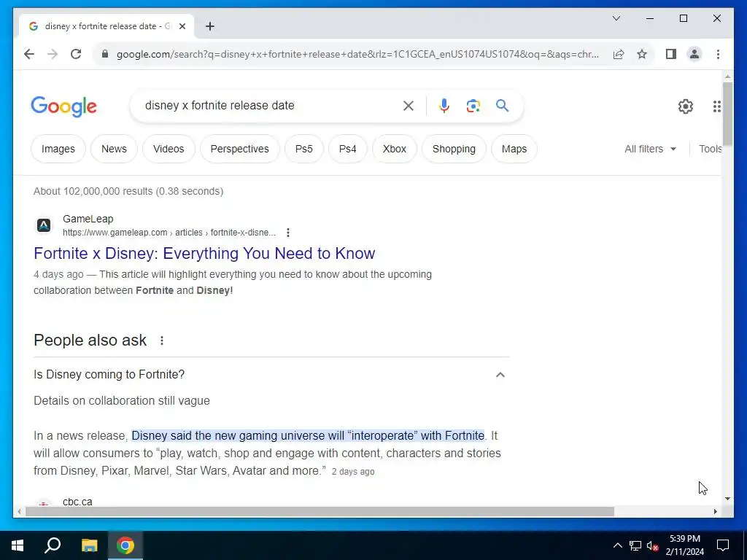Go back to the previous page
The height and width of the screenshot is (560, 747).
(29, 54)
